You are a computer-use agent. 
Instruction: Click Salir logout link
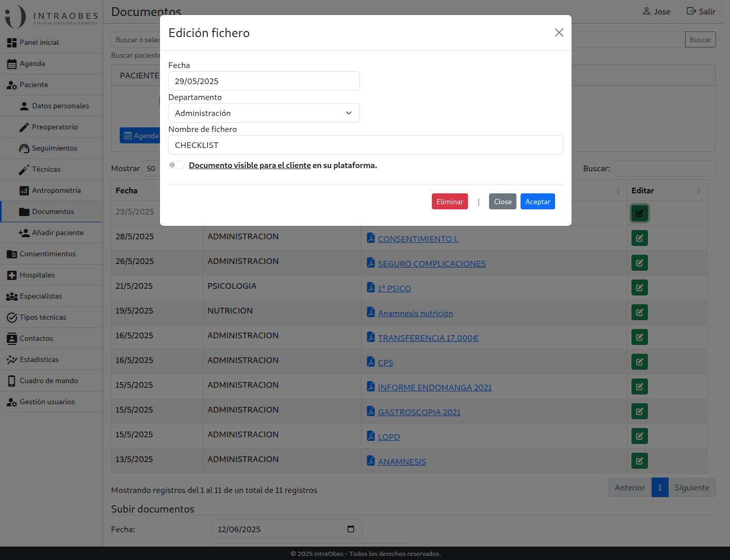pyautogui.click(x=701, y=11)
